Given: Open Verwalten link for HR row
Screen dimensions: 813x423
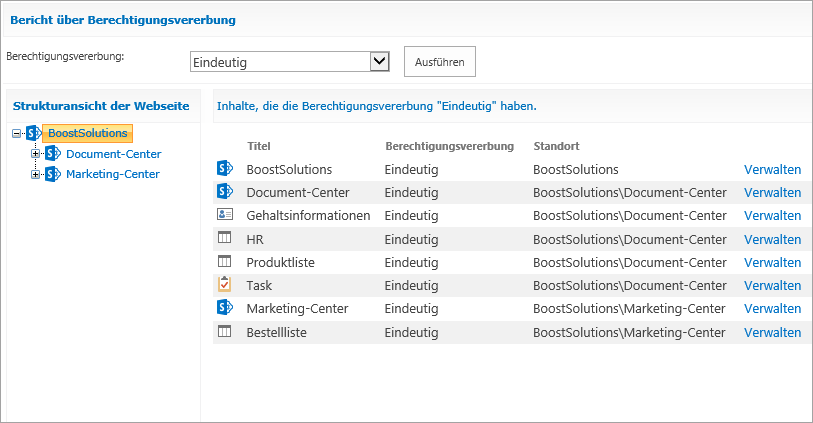Looking at the screenshot, I should coord(773,239).
